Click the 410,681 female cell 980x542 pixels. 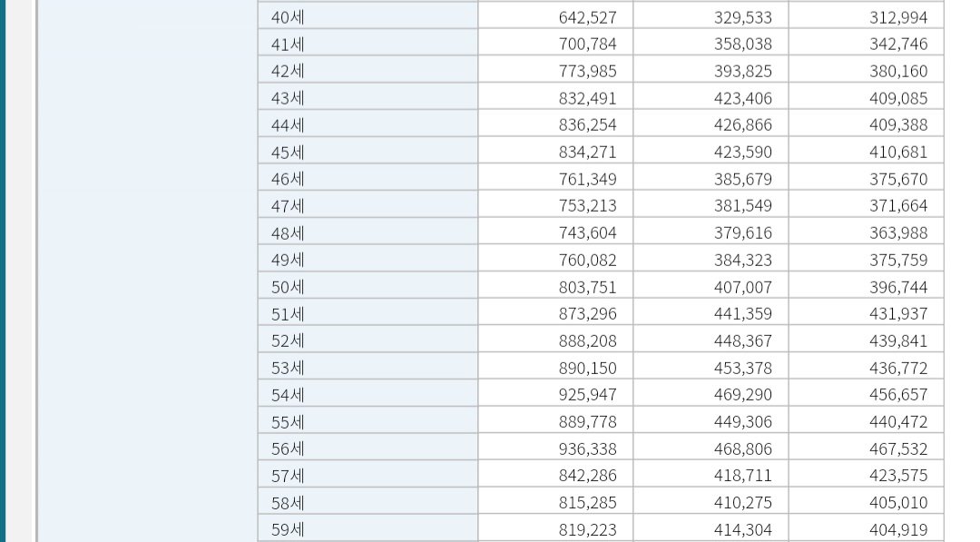pyautogui.click(x=867, y=152)
